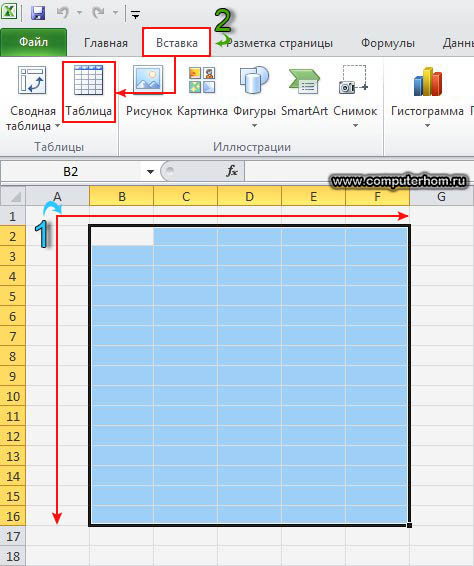Select column E header
The width and height of the screenshot is (474, 566).
pyautogui.click(x=313, y=196)
